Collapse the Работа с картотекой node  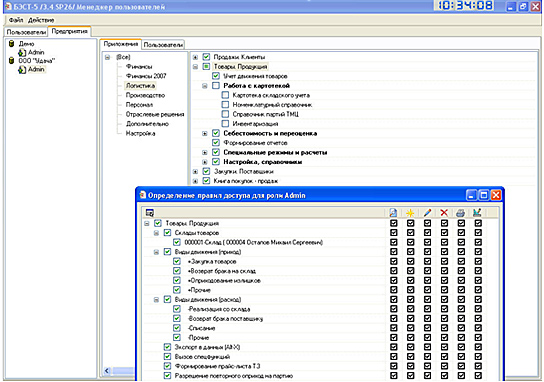pyautogui.click(x=205, y=86)
